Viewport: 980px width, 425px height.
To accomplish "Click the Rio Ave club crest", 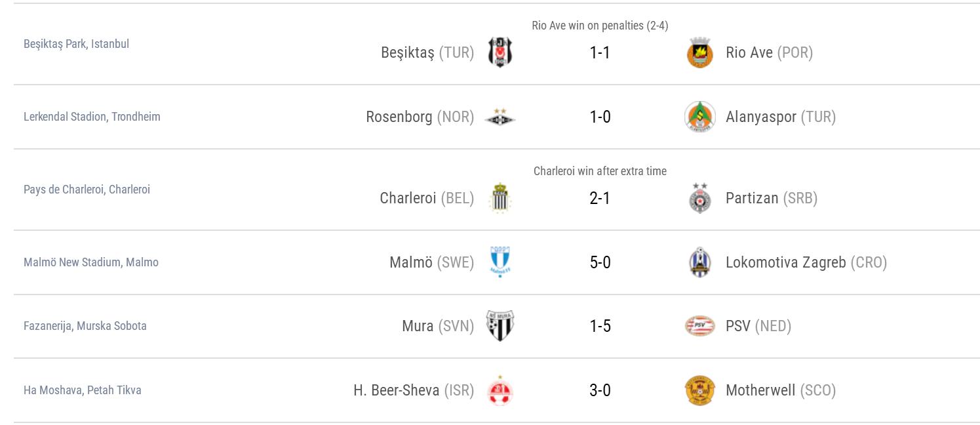I will tap(699, 52).
